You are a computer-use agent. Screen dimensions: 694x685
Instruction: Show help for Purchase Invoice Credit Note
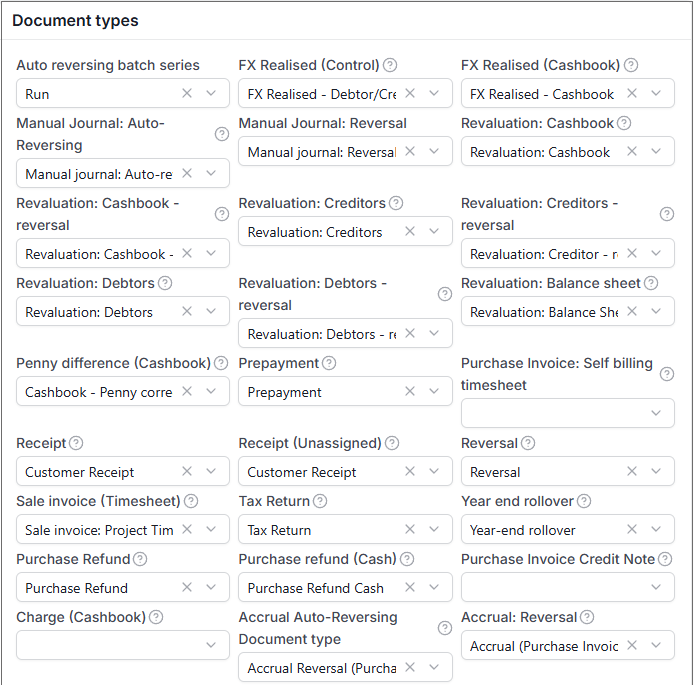point(665,559)
